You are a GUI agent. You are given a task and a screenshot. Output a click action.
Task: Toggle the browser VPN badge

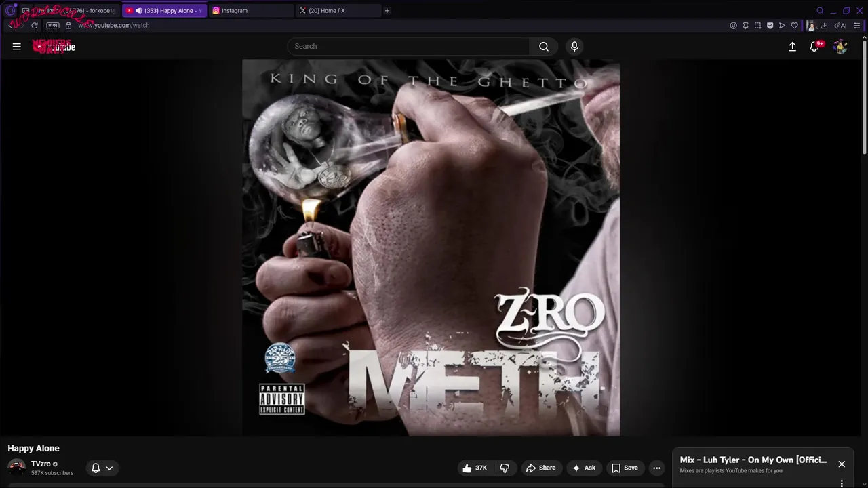click(53, 26)
